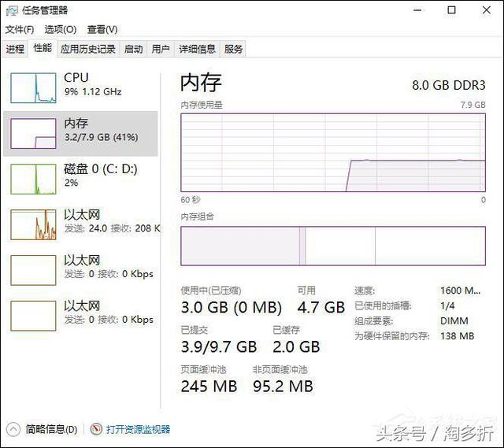The height and width of the screenshot is (448, 504).
Task: Open the 查看(V) menu
Action: pyautogui.click(x=102, y=30)
